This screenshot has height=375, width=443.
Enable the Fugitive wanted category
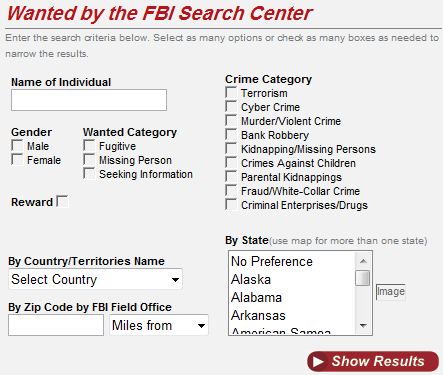[x=89, y=146]
